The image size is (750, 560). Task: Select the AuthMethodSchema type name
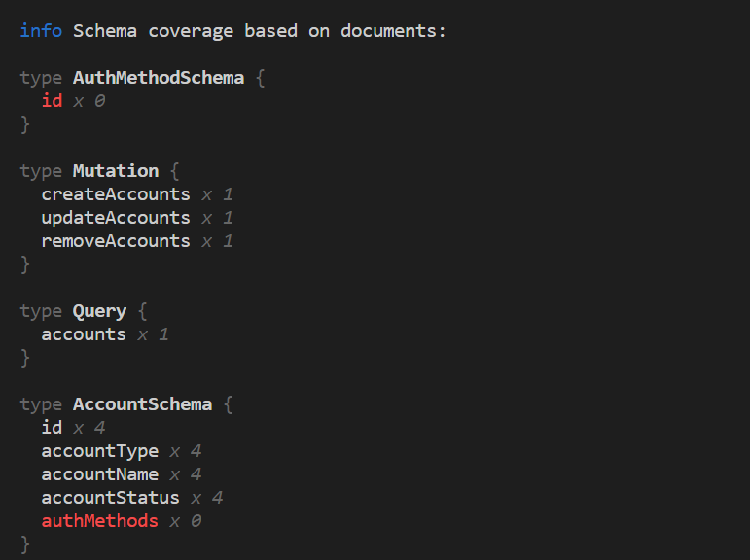pos(158,78)
